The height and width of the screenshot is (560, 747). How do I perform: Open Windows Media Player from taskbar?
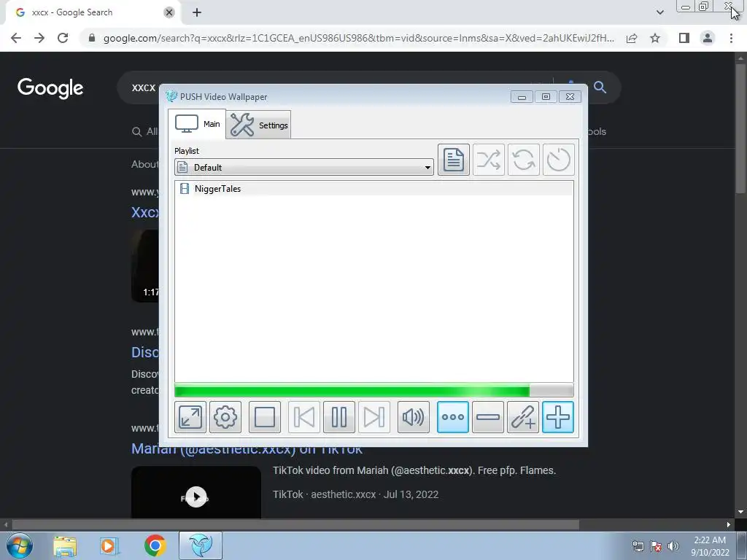pos(109,545)
